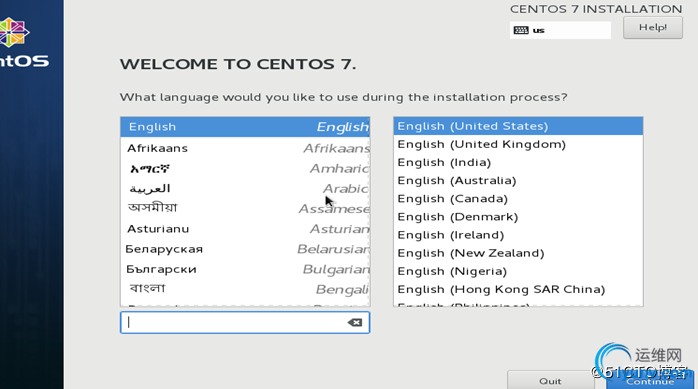Choose English (Nigeria) locale
The height and width of the screenshot is (389, 698).
(x=518, y=271)
